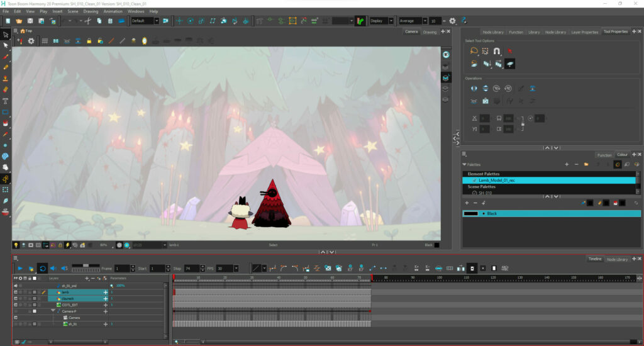This screenshot has width=644, height=346.
Task: Click Flip Horizontal in Operations
Action: [x=474, y=88]
